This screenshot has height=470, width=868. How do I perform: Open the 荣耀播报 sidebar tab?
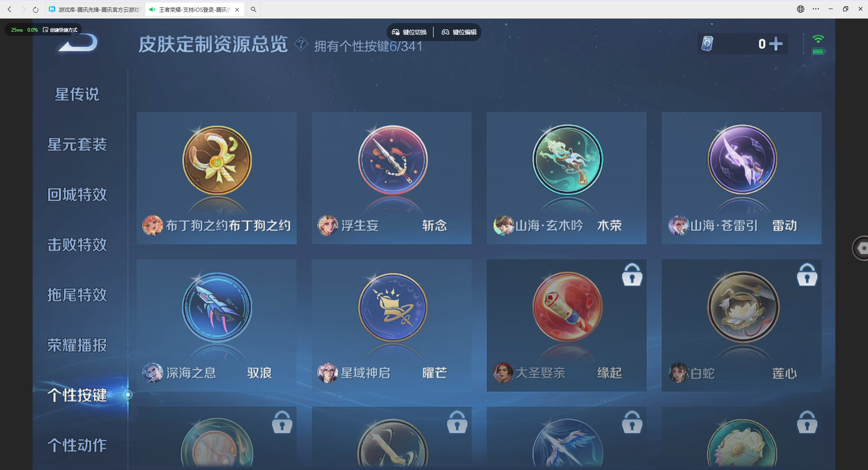77,345
